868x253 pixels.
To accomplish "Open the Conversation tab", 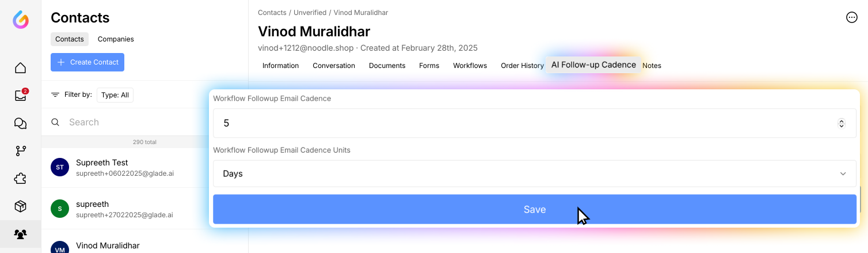I will pos(334,66).
